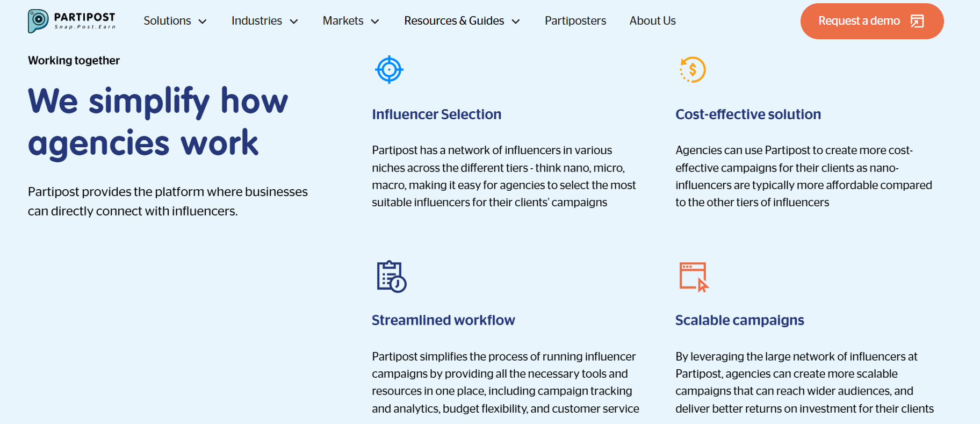Select the Influencer Selection target icon
The width and height of the screenshot is (980, 424).
click(x=388, y=69)
